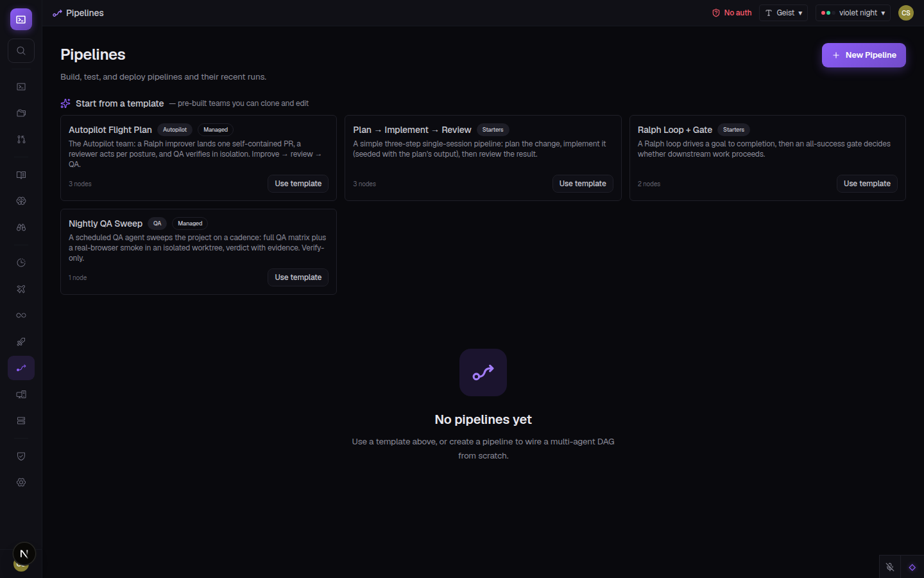Use the Autopilot Flight Plan template
This screenshot has width=924, height=578.
tap(298, 184)
